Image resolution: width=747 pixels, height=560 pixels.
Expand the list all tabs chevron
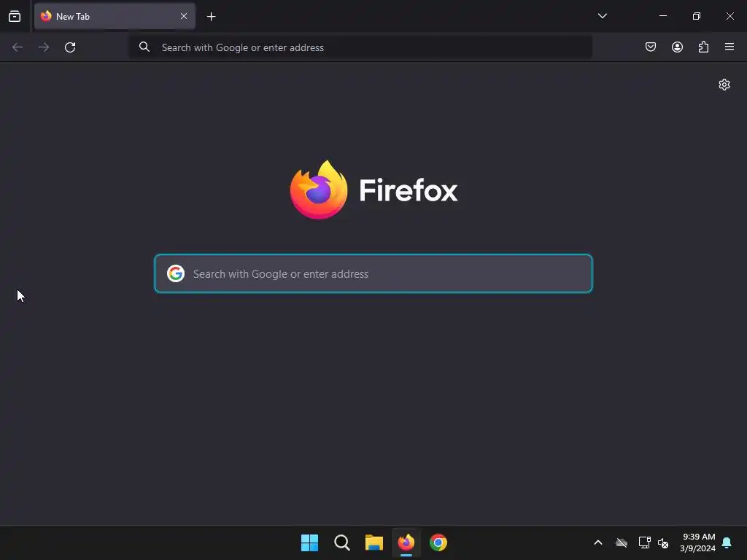pyautogui.click(x=602, y=16)
